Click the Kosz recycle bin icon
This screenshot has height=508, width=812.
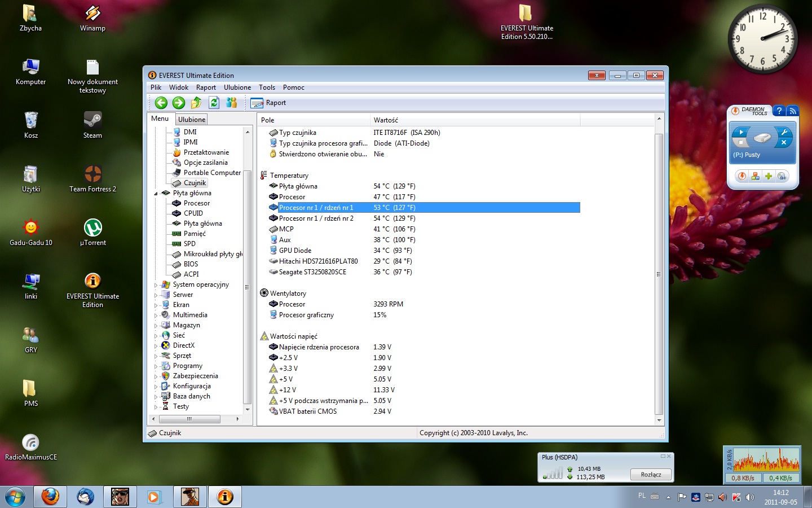click(31, 125)
